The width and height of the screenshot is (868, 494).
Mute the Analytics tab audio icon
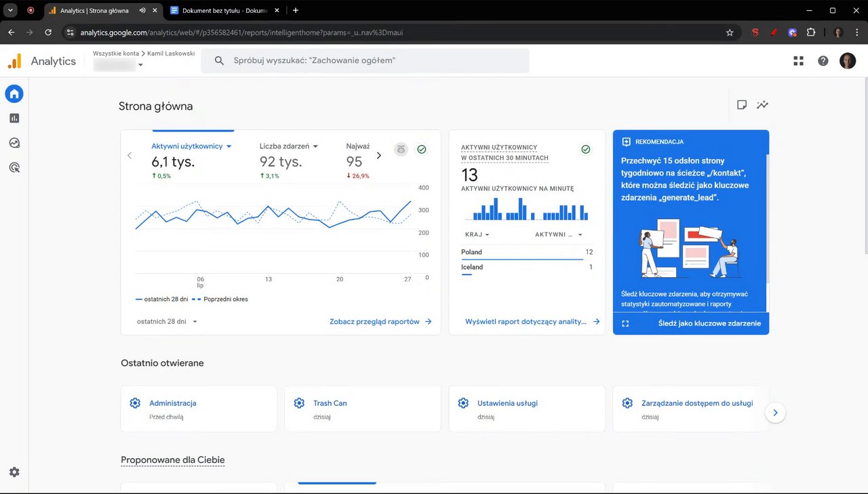(x=142, y=11)
